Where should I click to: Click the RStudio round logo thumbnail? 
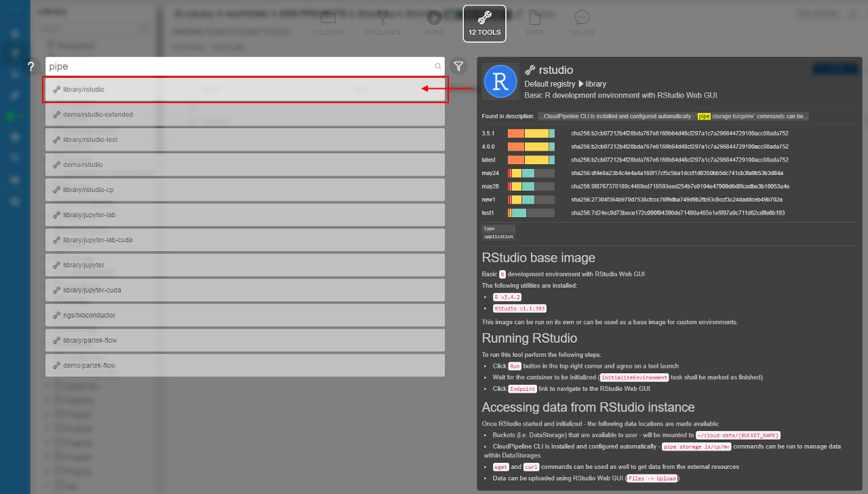tap(500, 81)
